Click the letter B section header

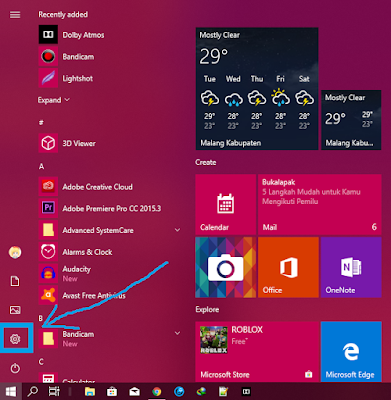point(41,318)
